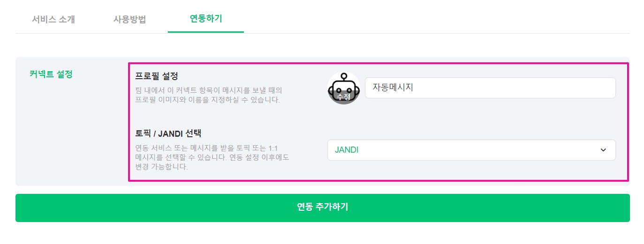Click the 자동메시지 name input field
The width and height of the screenshot is (644, 244).
coord(490,88)
